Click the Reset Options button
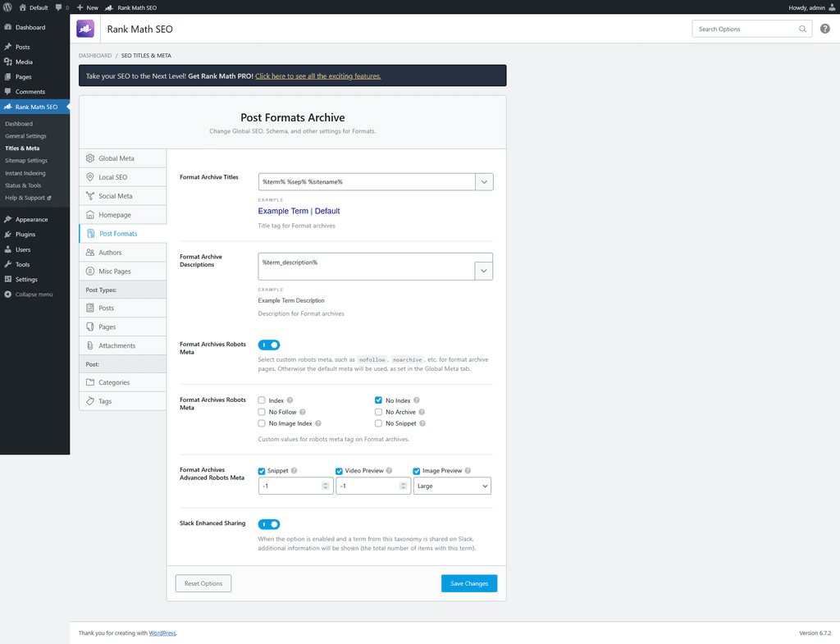This screenshot has width=840, height=644. [203, 583]
